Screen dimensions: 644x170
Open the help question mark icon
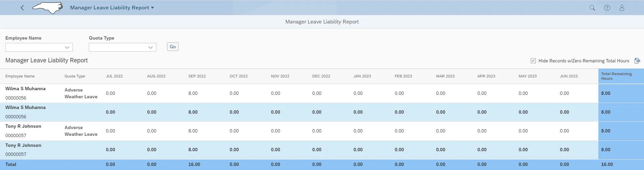click(x=607, y=8)
